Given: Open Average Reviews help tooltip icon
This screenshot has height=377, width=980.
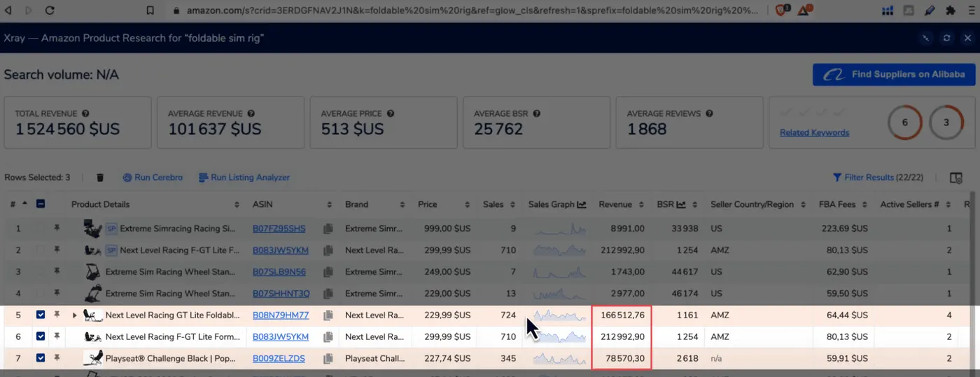Looking at the screenshot, I should [x=709, y=113].
